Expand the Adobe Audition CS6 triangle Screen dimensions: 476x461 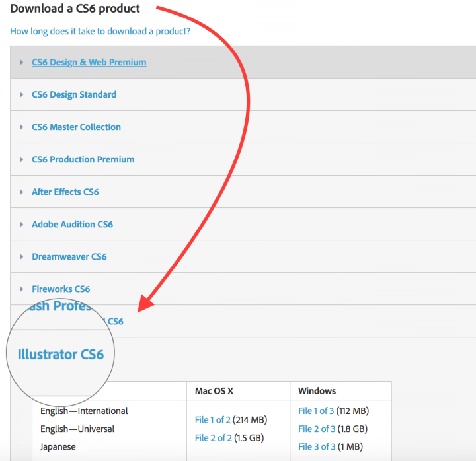point(22,225)
